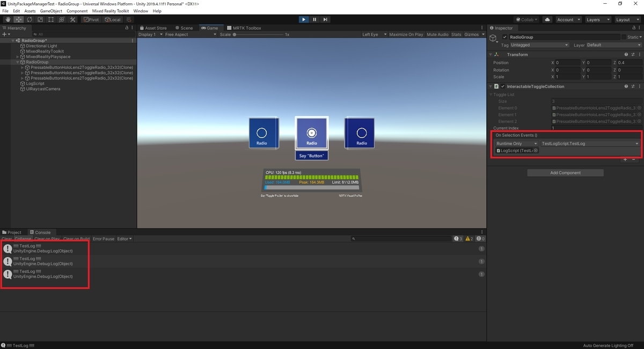Open Account dropdown
644x349 pixels.
(568, 20)
